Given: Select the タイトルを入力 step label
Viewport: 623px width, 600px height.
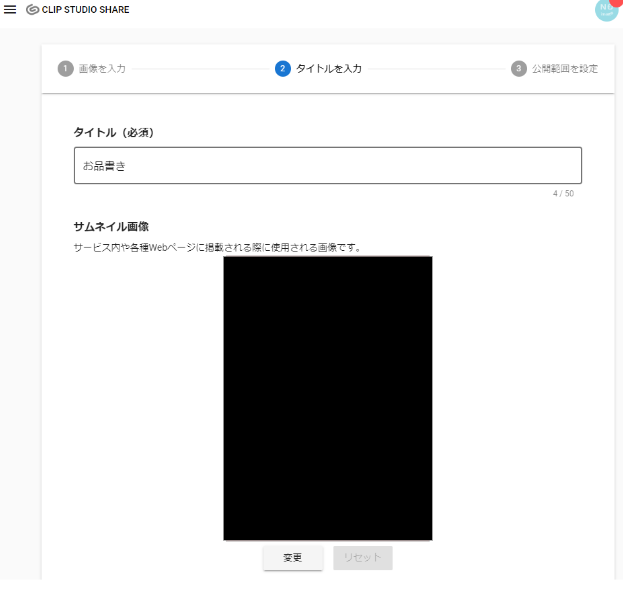Looking at the screenshot, I should pos(329,69).
